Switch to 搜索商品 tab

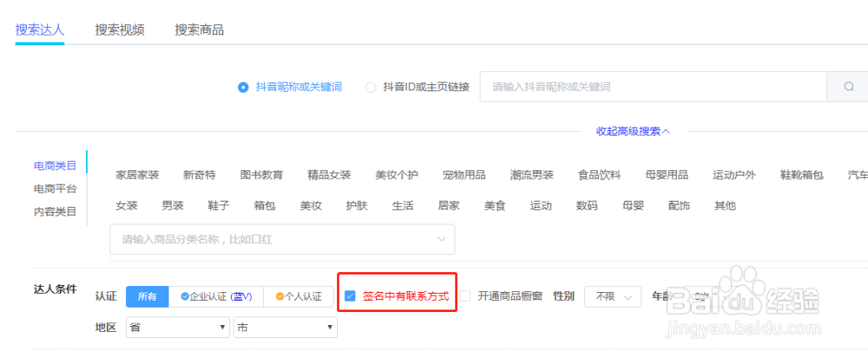click(x=200, y=29)
